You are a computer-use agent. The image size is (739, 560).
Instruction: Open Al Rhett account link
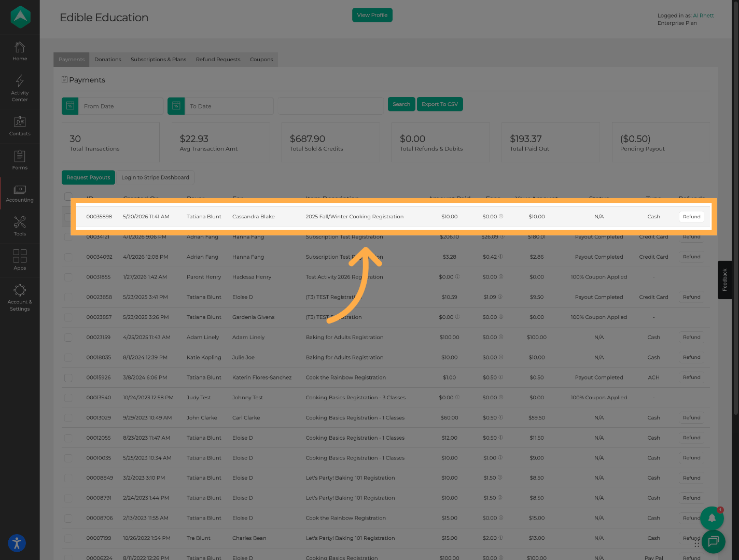pos(703,16)
